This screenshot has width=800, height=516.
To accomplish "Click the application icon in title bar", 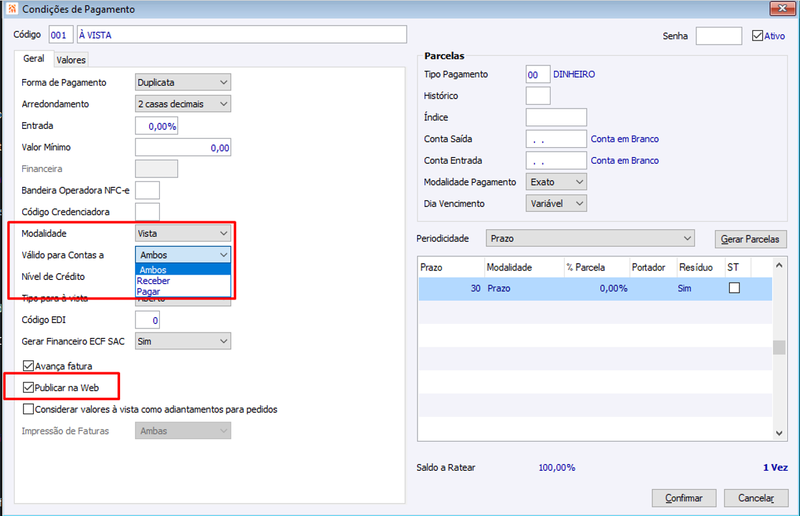I will [x=12, y=9].
